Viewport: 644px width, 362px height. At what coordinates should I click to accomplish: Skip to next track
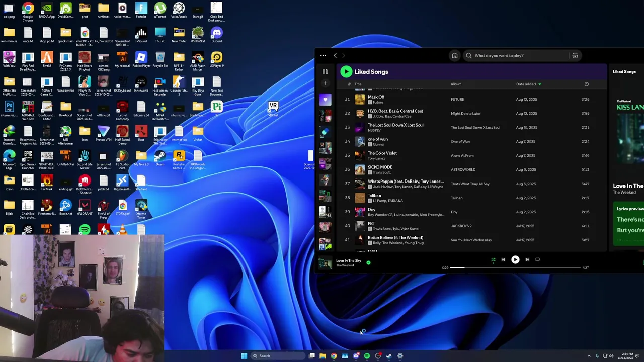(x=527, y=260)
